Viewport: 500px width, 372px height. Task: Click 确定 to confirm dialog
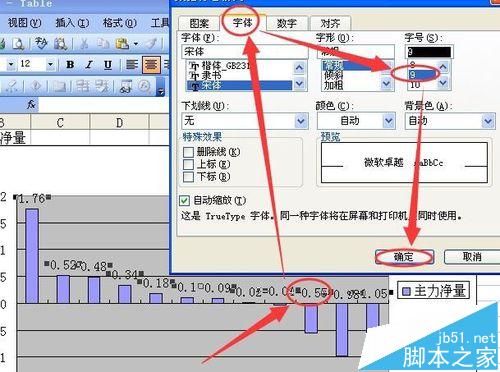[404, 257]
